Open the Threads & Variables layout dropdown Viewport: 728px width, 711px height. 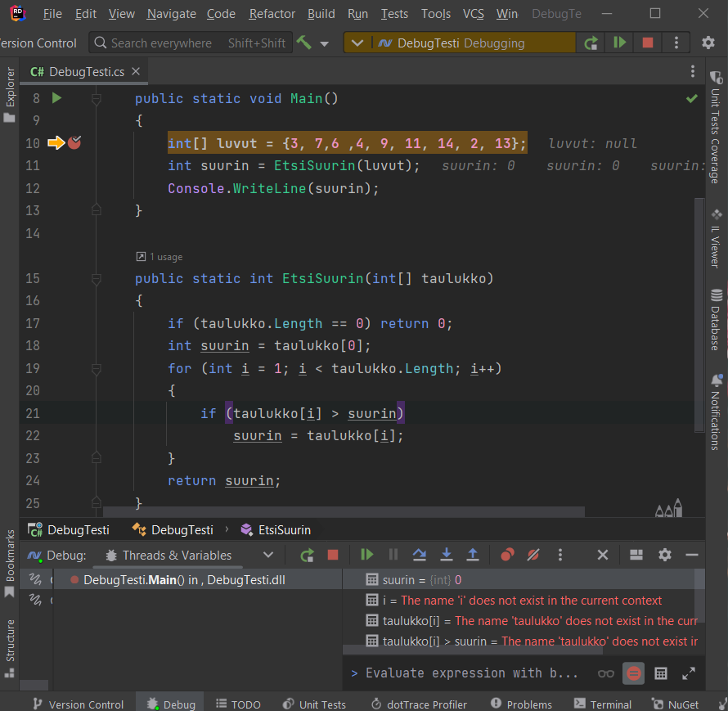[267, 555]
